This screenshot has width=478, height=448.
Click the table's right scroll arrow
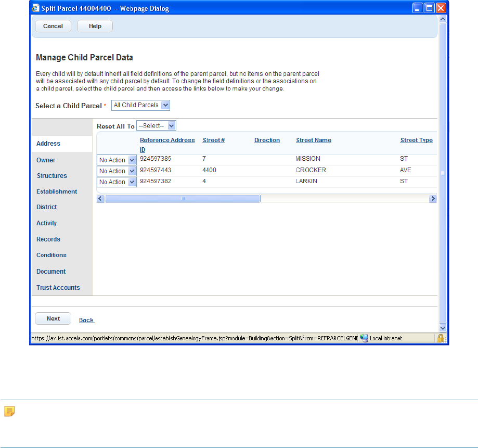pos(433,199)
